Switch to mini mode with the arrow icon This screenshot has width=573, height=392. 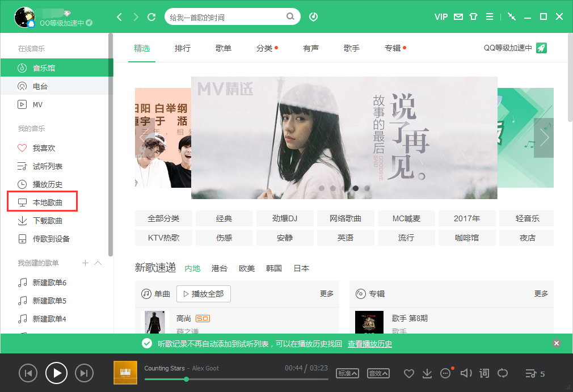pos(511,16)
